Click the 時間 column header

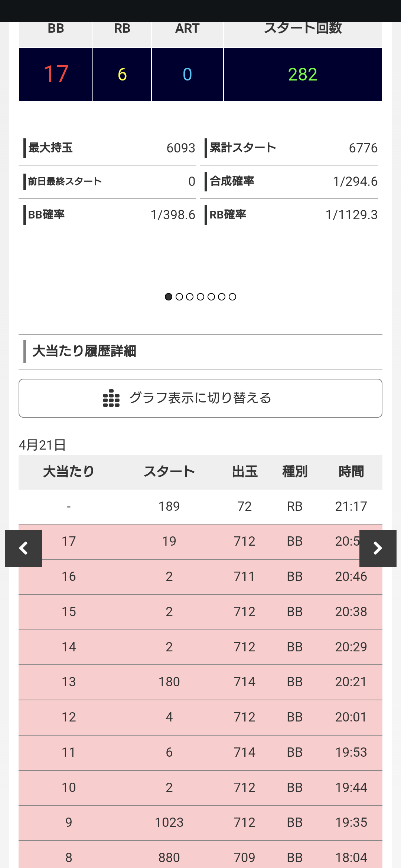(x=351, y=472)
